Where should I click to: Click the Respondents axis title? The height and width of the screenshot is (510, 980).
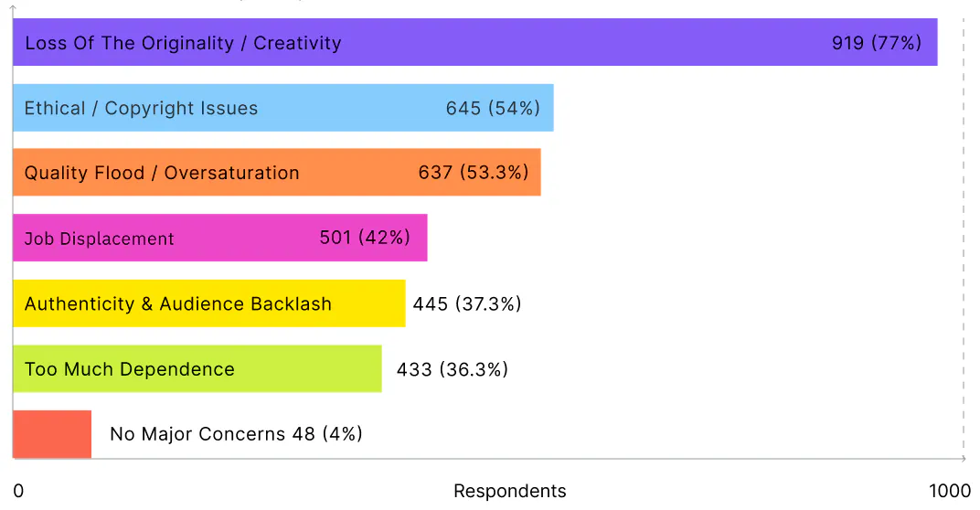pyautogui.click(x=510, y=491)
